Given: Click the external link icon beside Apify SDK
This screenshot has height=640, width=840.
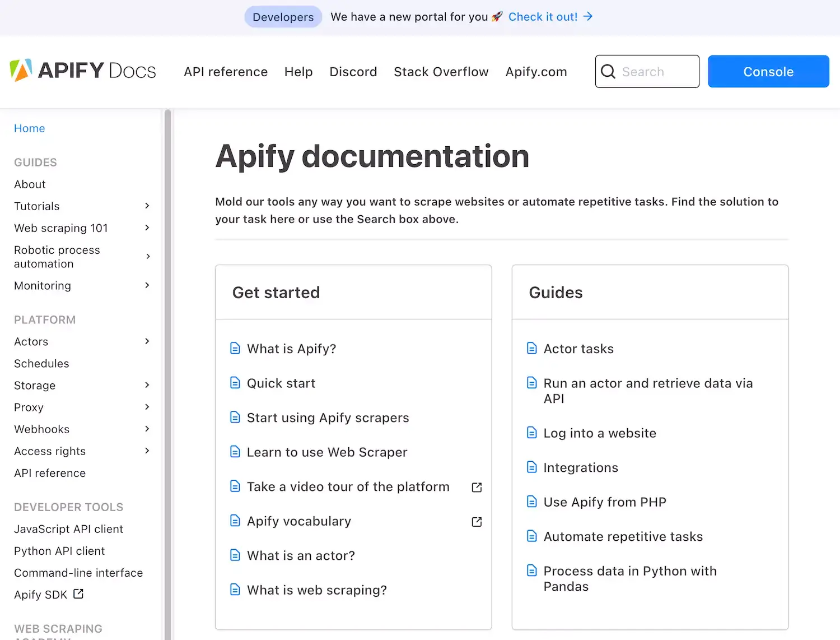Looking at the screenshot, I should click(78, 593).
